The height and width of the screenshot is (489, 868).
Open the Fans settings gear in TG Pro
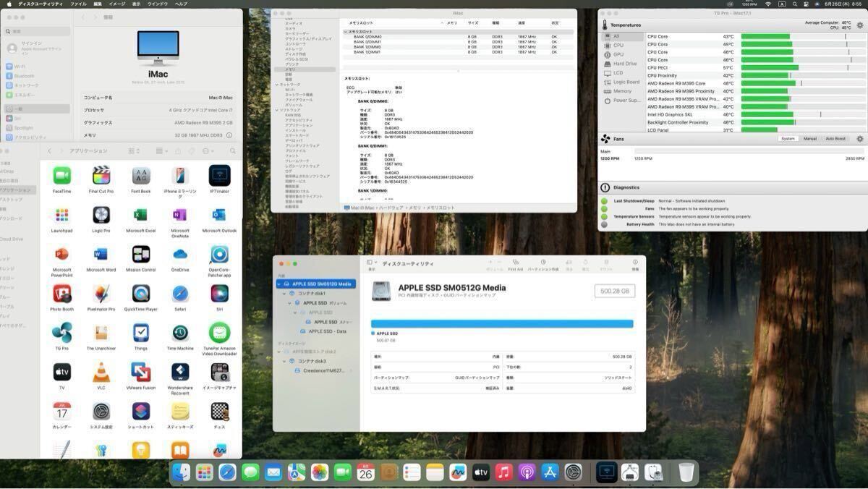860,138
